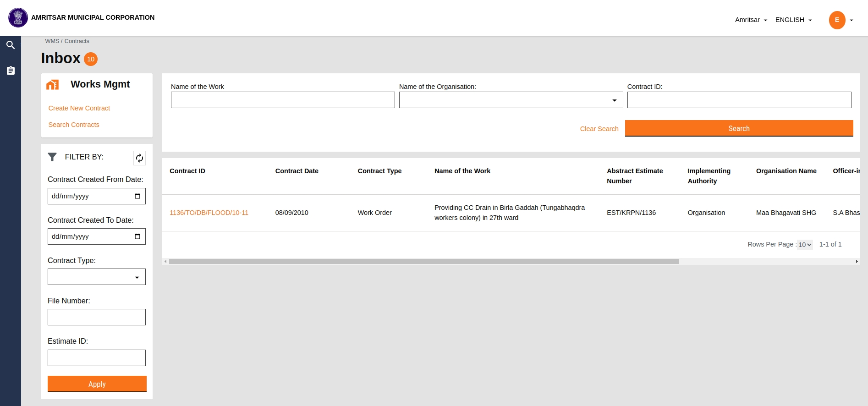Open calendar picker for Created From Date
868x406 pixels.
pos(137,196)
